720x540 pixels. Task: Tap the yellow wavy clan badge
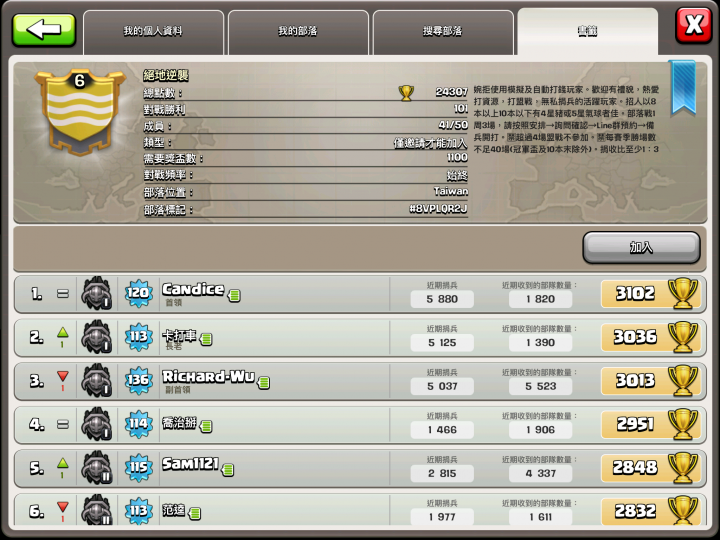[80, 112]
